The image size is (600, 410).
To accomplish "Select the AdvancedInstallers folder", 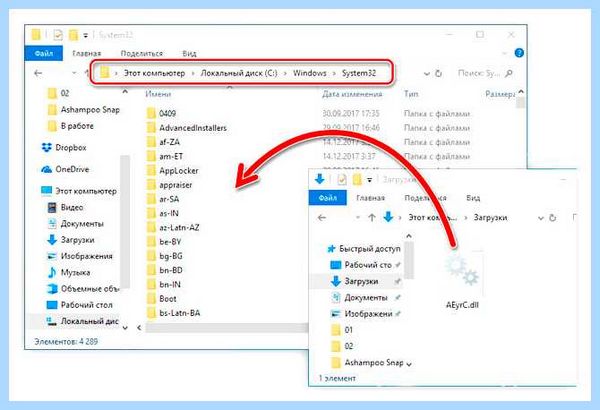I will [187, 128].
